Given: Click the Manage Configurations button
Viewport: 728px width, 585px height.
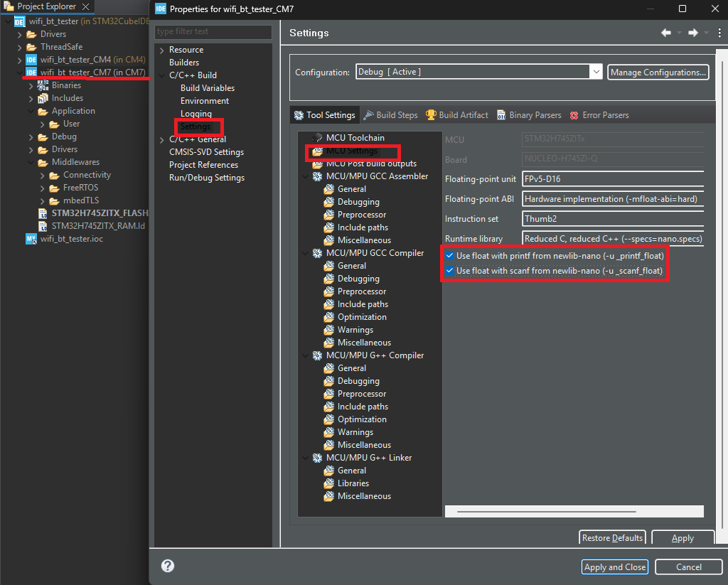Looking at the screenshot, I should click(658, 72).
